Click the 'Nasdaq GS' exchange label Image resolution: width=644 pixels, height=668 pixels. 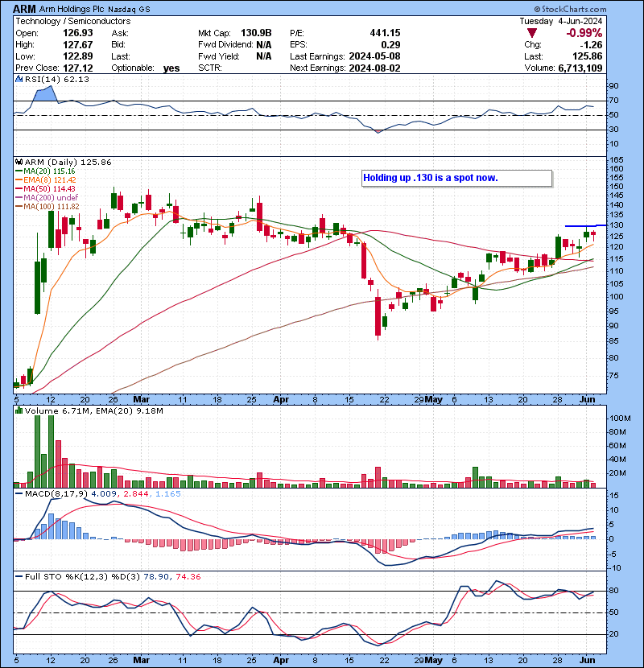point(129,10)
